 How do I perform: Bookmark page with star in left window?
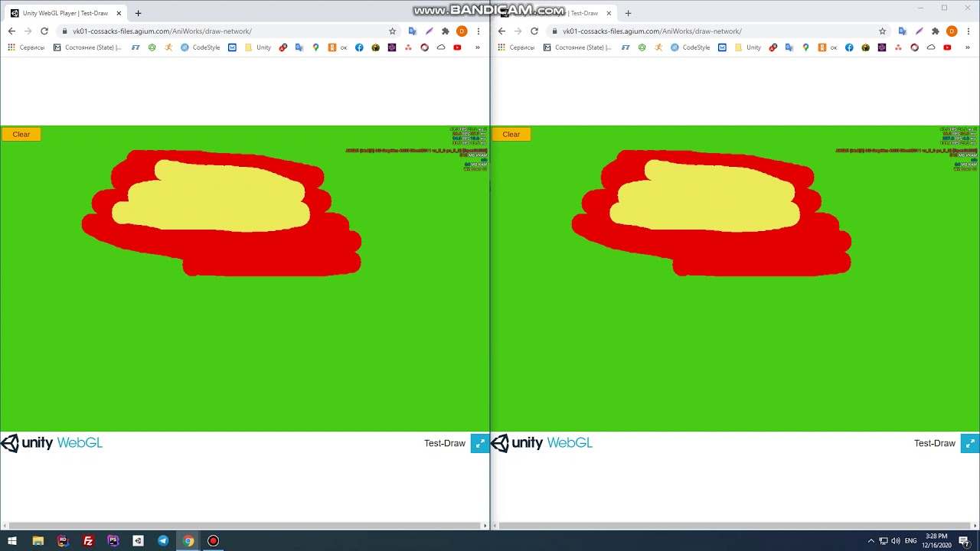click(392, 31)
